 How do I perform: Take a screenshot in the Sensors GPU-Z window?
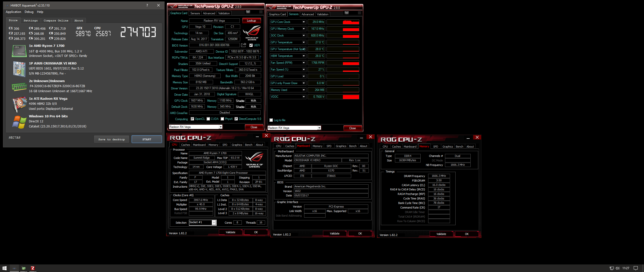click(x=347, y=13)
